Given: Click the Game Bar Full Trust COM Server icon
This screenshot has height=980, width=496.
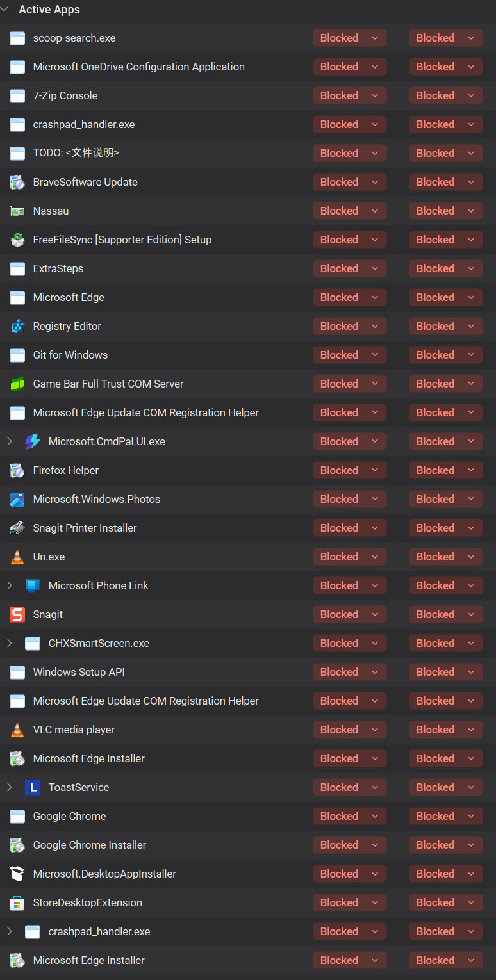Looking at the screenshot, I should click(x=17, y=384).
